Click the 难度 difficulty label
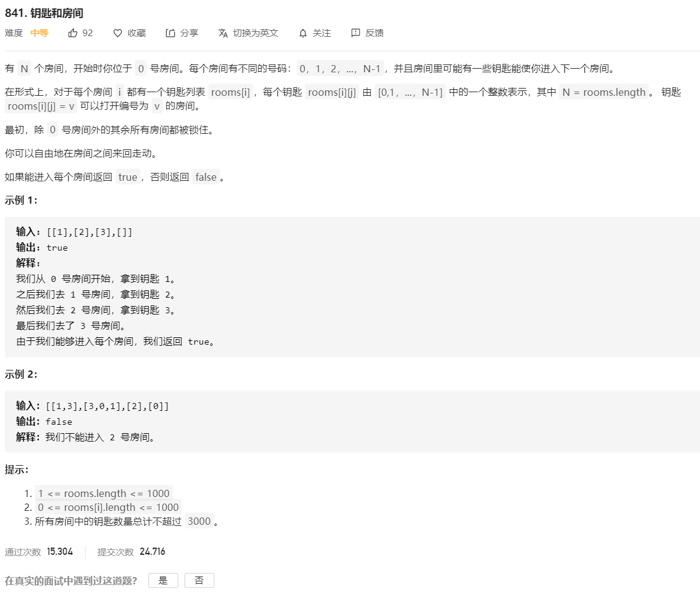The width and height of the screenshot is (700, 594). point(14,33)
